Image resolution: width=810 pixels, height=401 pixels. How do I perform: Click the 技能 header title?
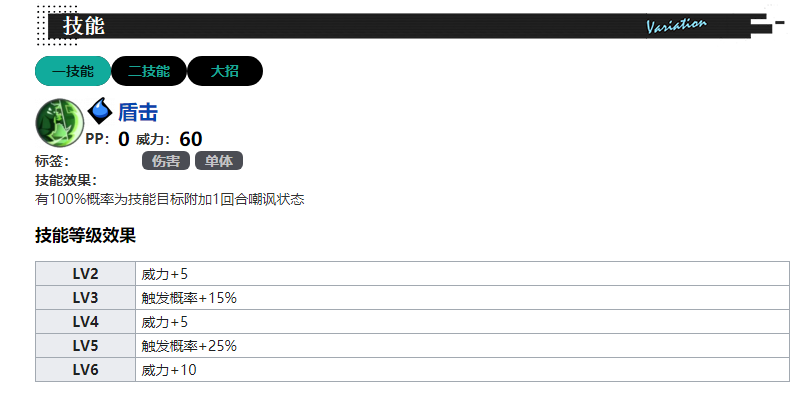pos(84,26)
